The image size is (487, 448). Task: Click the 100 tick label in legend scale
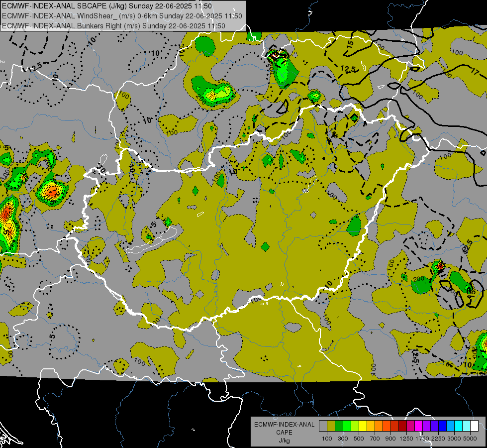pyautogui.click(x=327, y=439)
